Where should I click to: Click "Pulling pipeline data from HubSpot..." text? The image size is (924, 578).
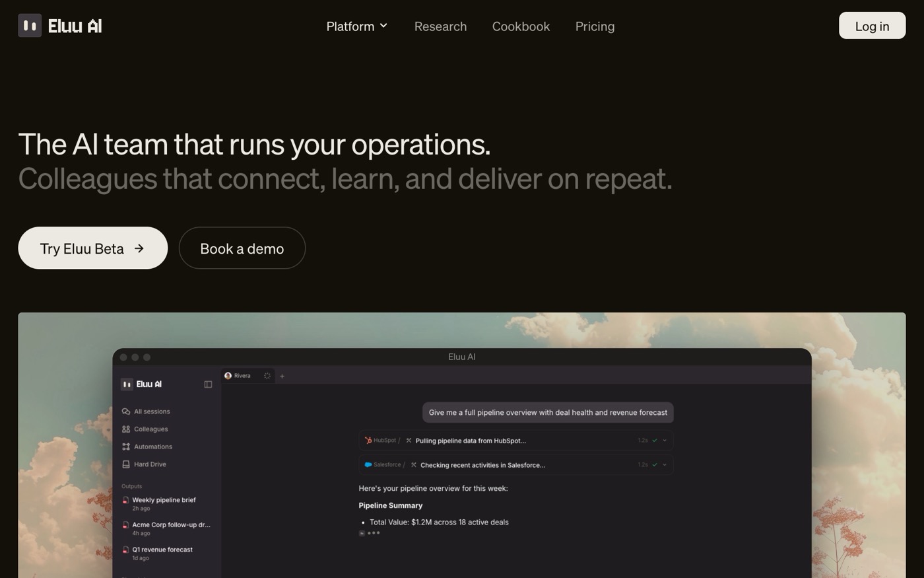tap(471, 441)
